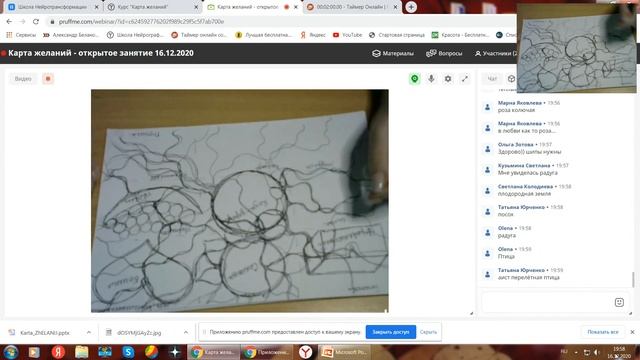Open the Вопросы panel

[x=444, y=53]
